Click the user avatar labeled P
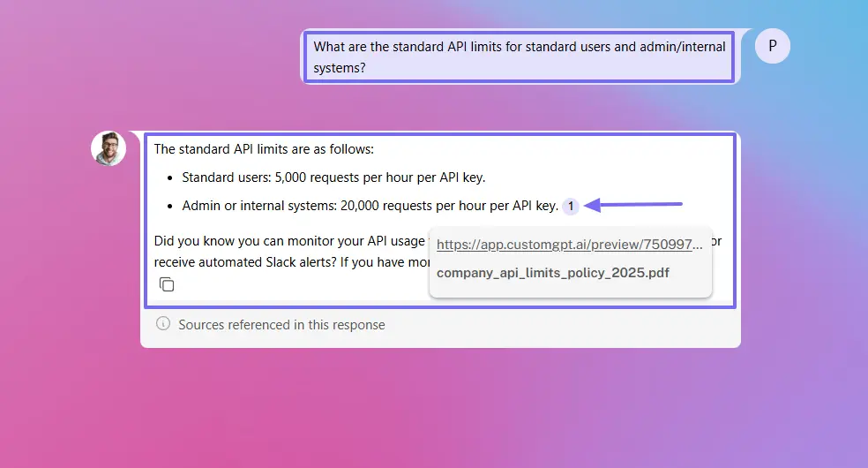The height and width of the screenshot is (468, 868). (x=772, y=46)
